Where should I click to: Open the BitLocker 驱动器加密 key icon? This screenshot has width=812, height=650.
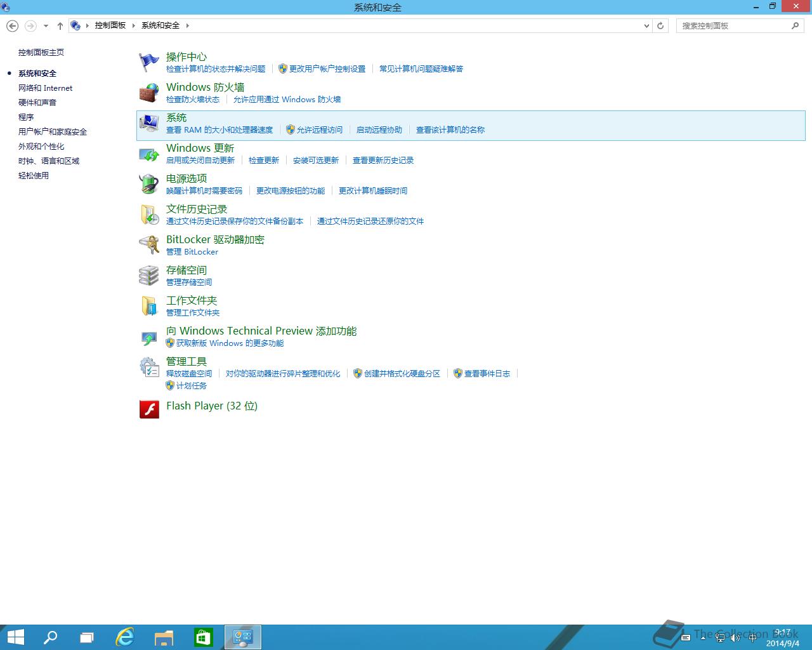tap(149, 245)
